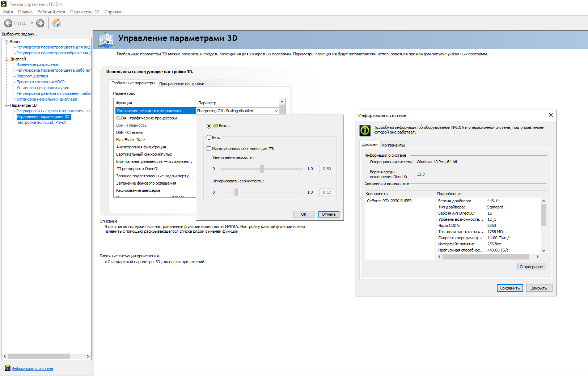This screenshot has height=376, width=588.
Task: Open Установка нескольких дисплеев tree item
Action: point(47,99)
